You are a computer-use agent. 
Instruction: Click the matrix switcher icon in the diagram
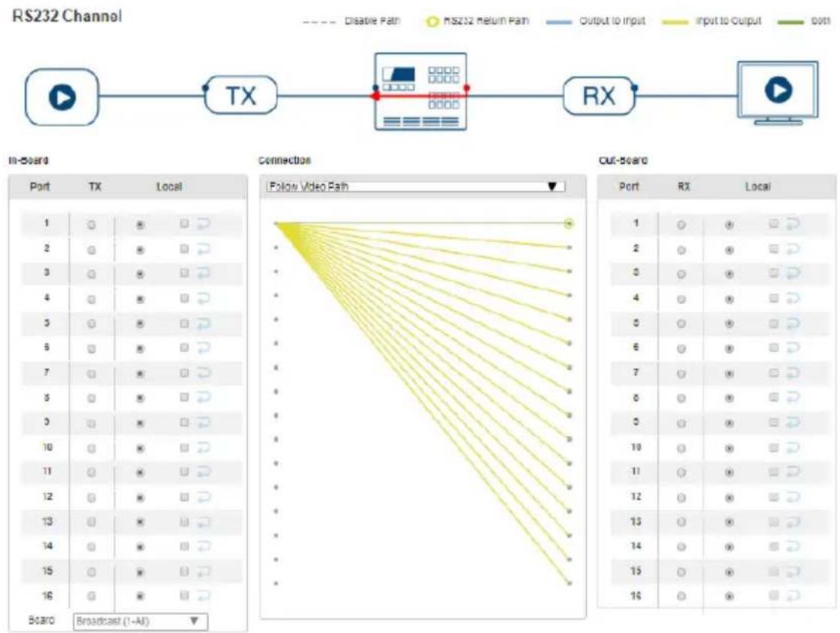pos(421,91)
